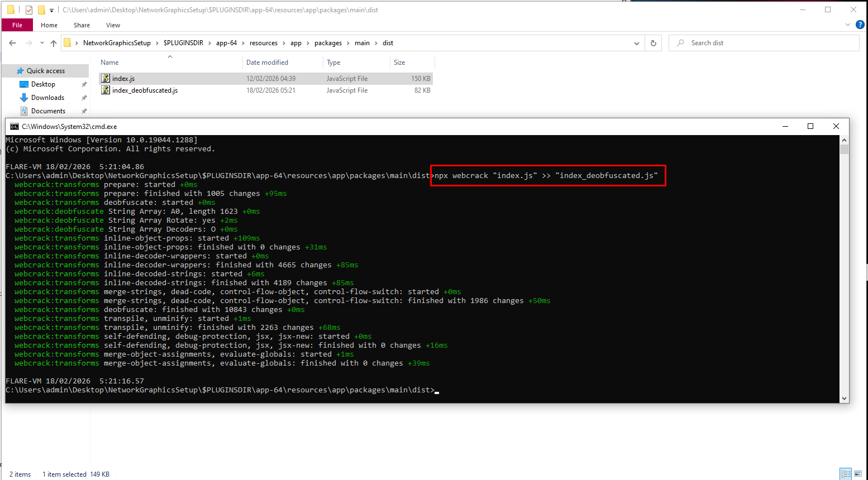The height and width of the screenshot is (480, 868).
Task: Switch to Details view in status bar
Action: tap(846, 474)
